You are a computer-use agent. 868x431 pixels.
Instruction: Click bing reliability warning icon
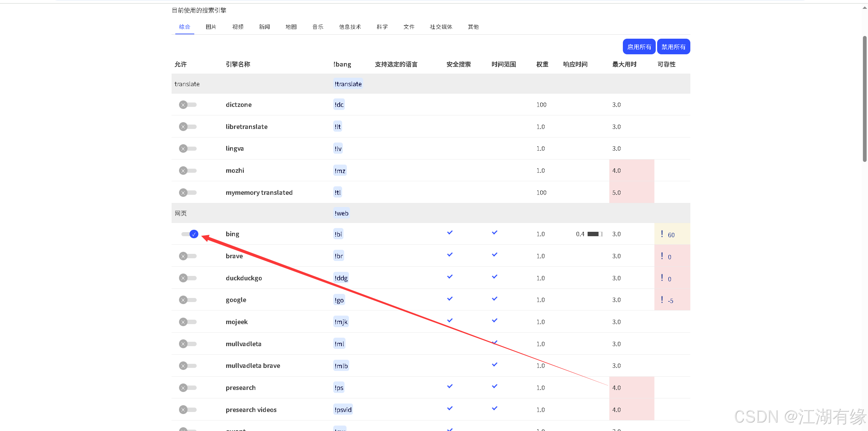pos(662,234)
